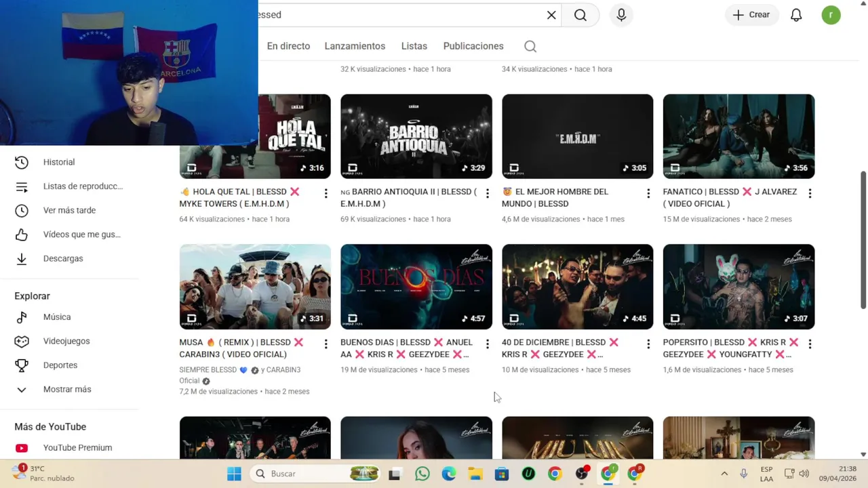Screen dimensions: 868x488
Task: Click the Deportes trophy icon
Action: point(22,365)
